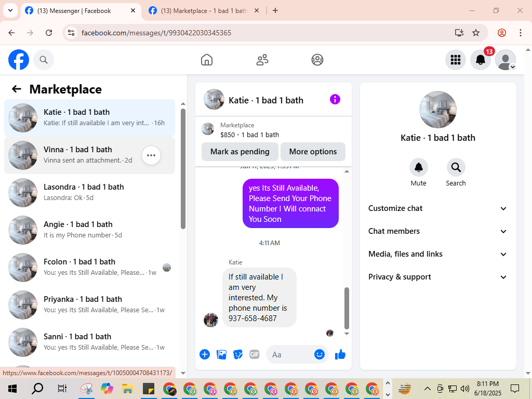Click the back arrow beside Marketplace heading
Viewport: 532px width, 399px height.
17,89
